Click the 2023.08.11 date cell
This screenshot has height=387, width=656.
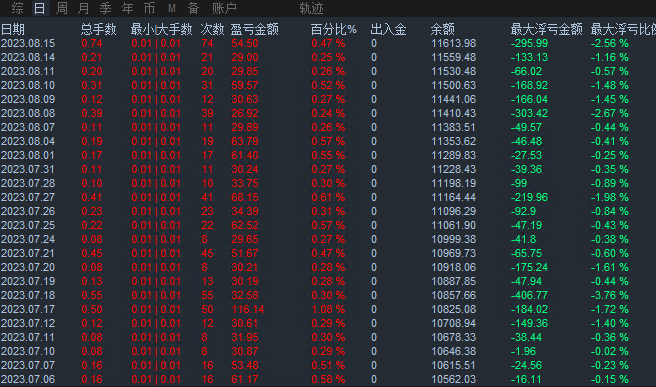pyautogui.click(x=28, y=72)
